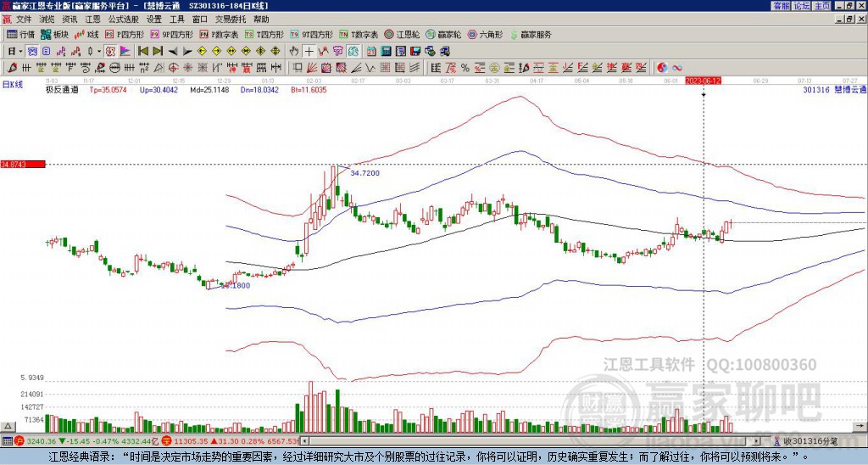Open the 板块 sector view
868x465 pixels.
[x=54, y=34]
